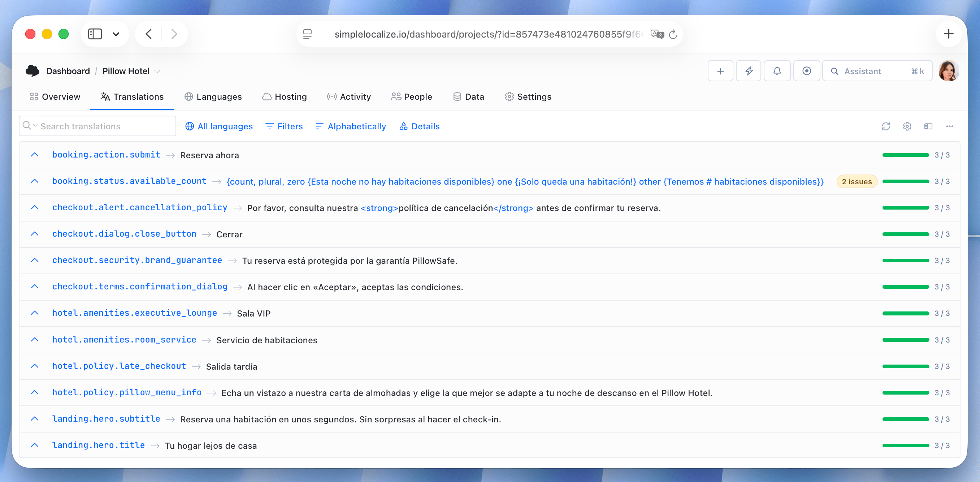This screenshot has height=482, width=980.
Task: Collapse the checkout.security.brand_guarantee row
Action: [x=35, y=261]
